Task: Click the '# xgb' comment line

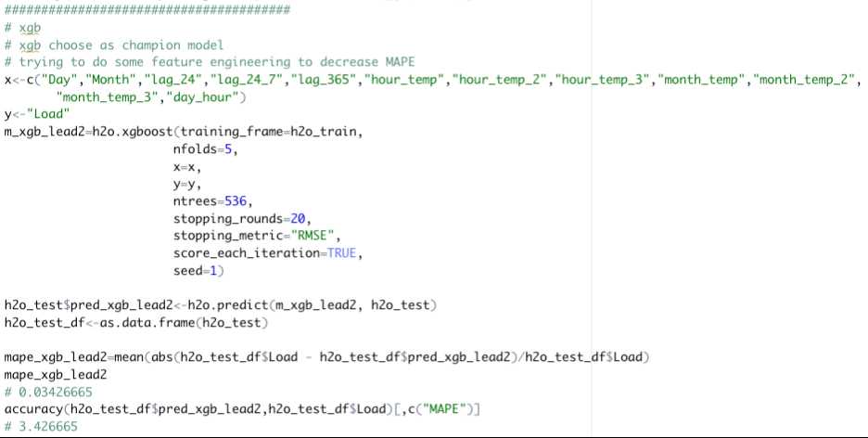Action: 22,28
